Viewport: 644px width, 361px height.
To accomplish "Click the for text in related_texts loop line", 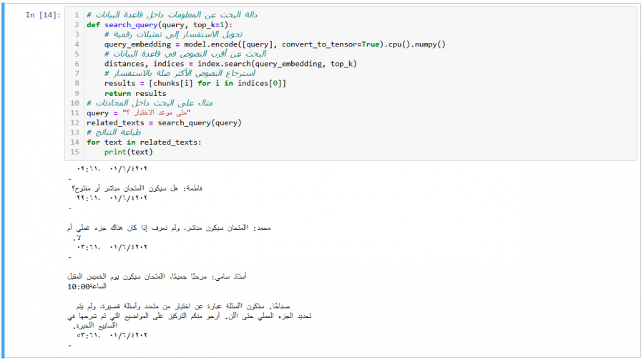I will coord(144,142).
